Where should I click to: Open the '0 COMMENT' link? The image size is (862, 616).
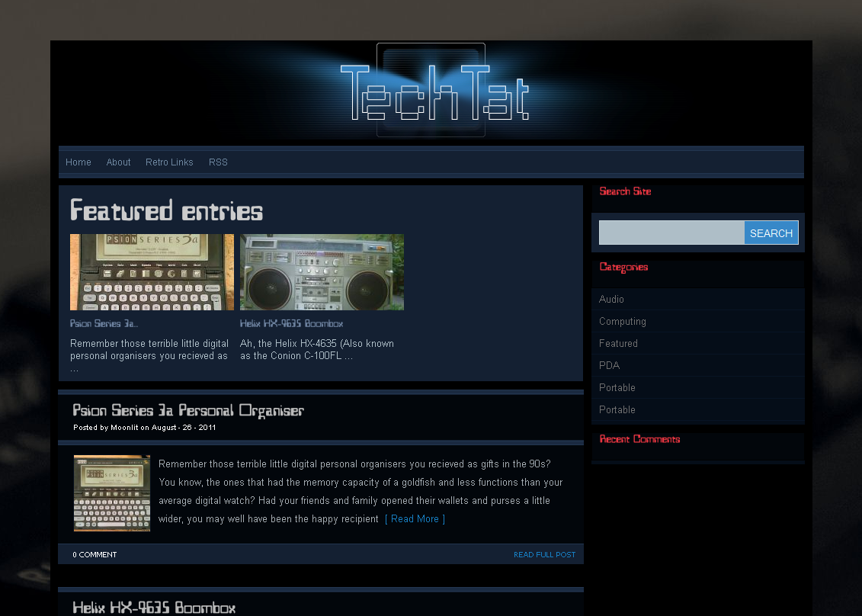(95, 554)
